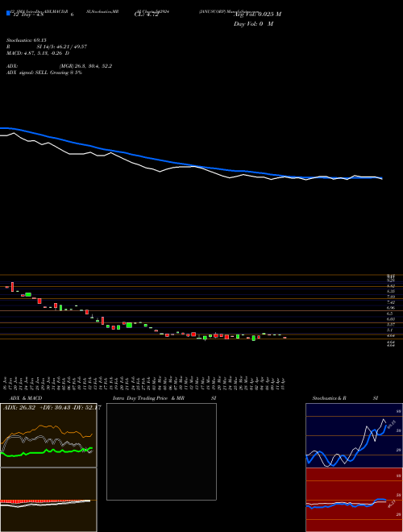Click the 8.35 price axis label
The height and width of the screenshot is (532, 403).
tap(390, 291)
